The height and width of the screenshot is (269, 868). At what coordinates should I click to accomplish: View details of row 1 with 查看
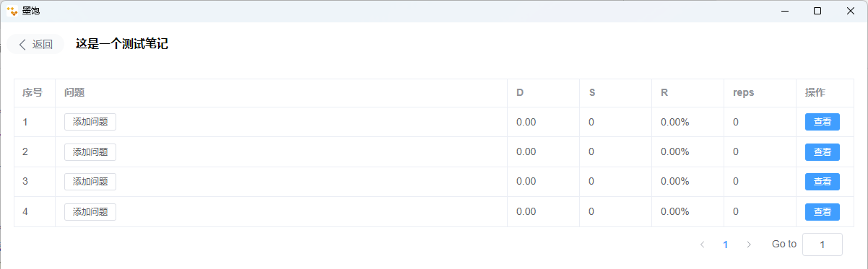pyautogui.click(x=823, y=122)
